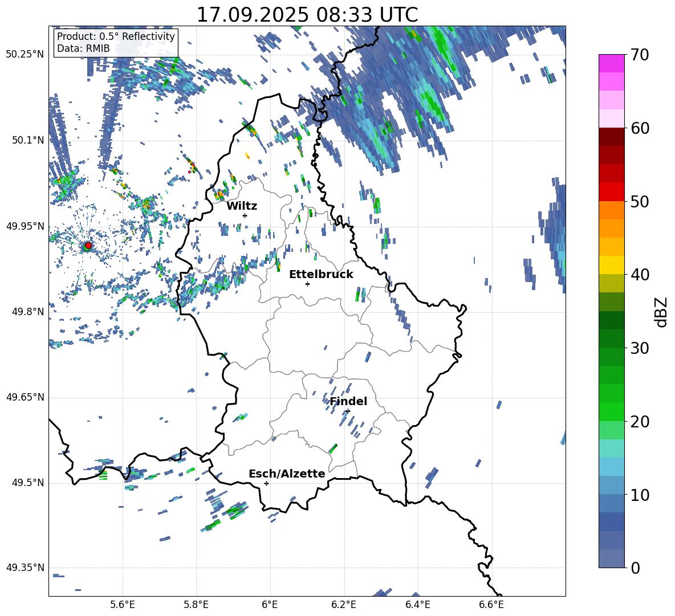
Task: Click the Product: 0.5° Reflectivity text
Action: [x=116, y=36]
